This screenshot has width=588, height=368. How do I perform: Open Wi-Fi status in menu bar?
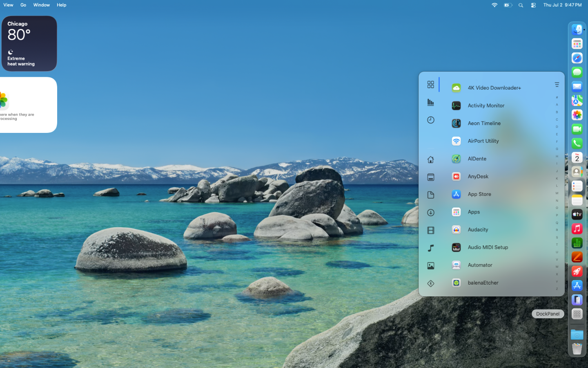pyautogui.click(x=494, y=5)
